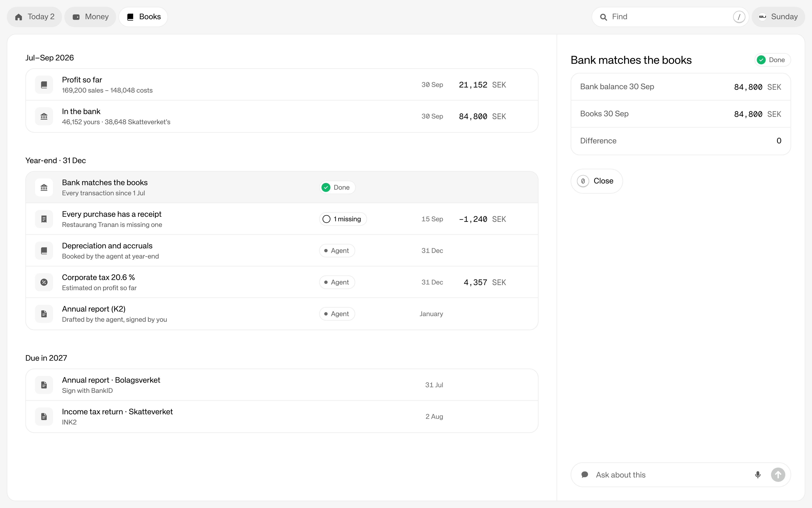Image resolution: width=812 pixels, height=508 pixels.
Task: Click the Done badge in detail panel header
Action: (772, 60)
